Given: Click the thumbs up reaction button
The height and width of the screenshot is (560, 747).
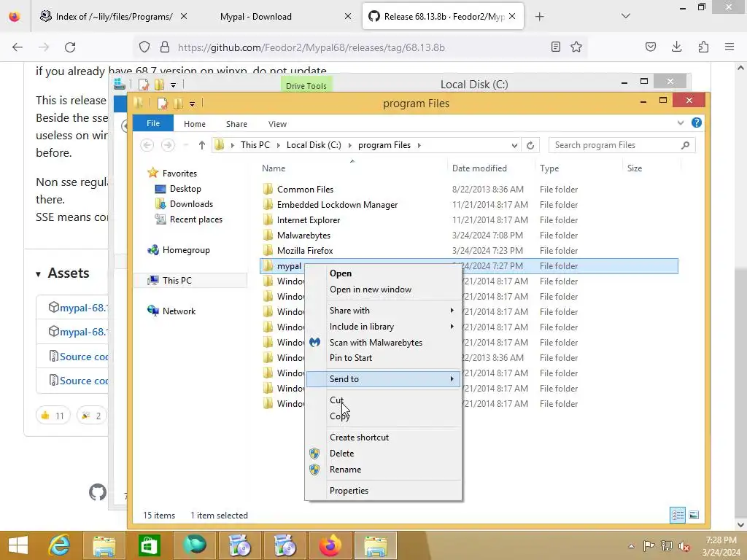Looking at the screenshot, I should 53,416.
